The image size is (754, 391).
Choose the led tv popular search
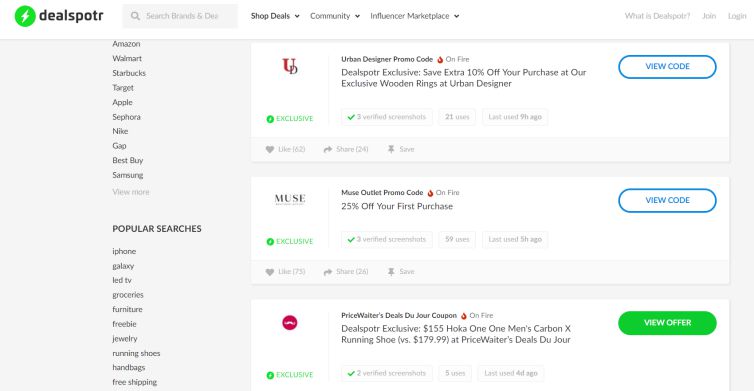click(122, 280)
